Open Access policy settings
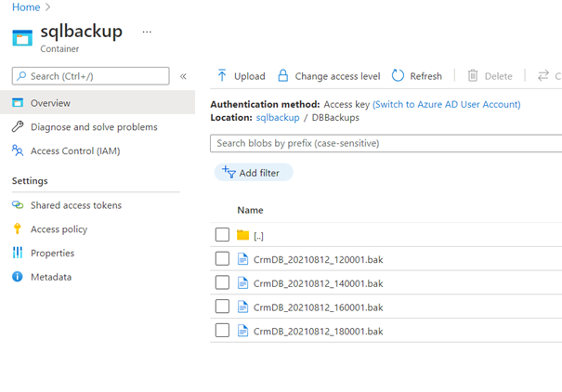 coord(59,229)
